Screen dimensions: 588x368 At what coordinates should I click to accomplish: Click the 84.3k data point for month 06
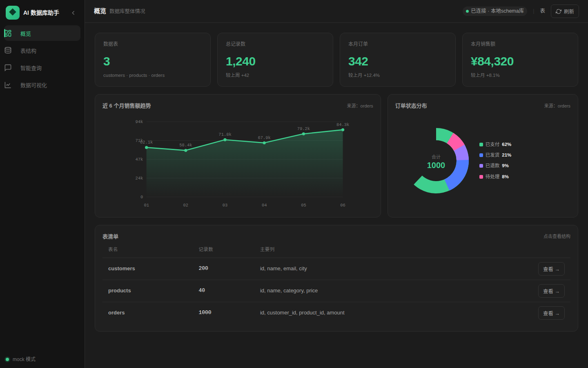(x=343, y=130)
